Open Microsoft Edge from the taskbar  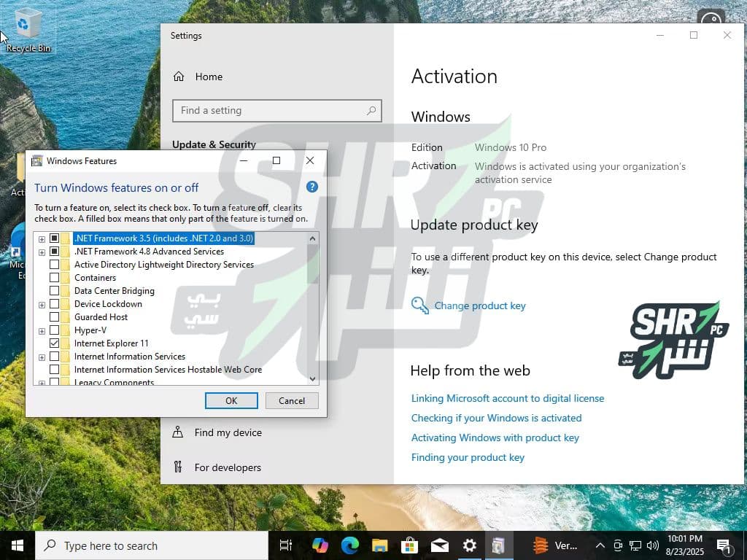pyautogui.click(x=349, y=545)
